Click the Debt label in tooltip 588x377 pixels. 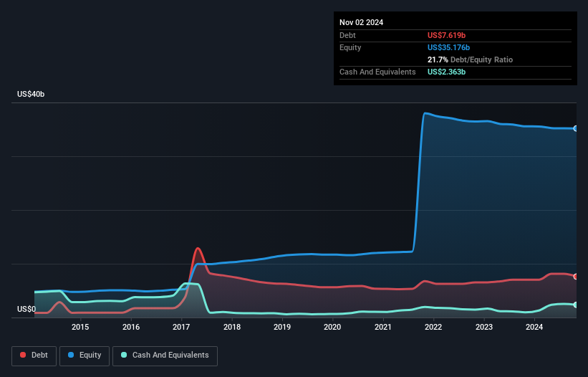[x=347, y=35]
